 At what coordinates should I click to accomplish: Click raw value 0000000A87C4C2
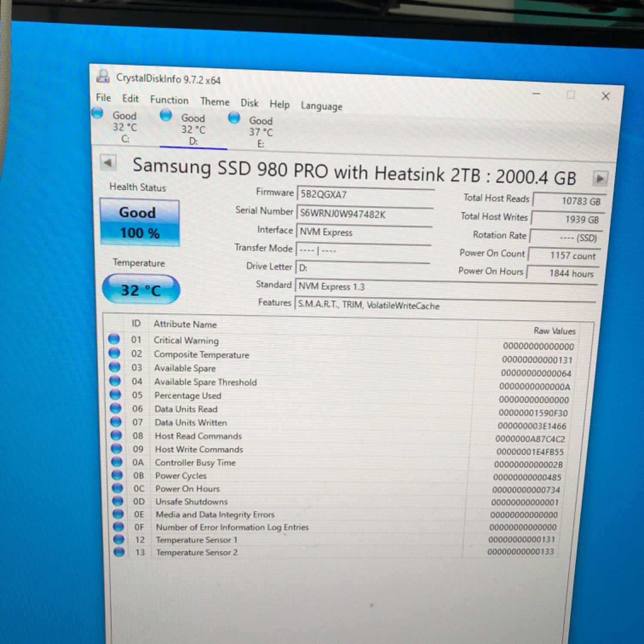click(530, 439)
